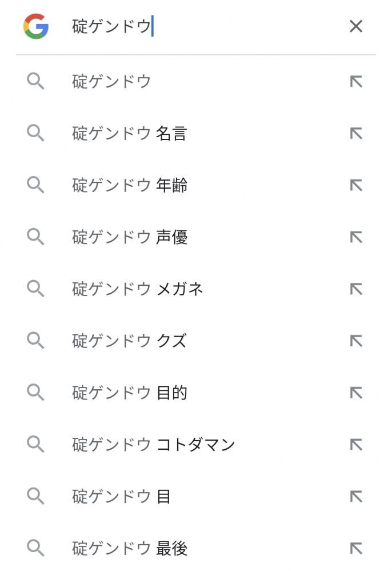This screenshot has height=571, width=392.
Task: Fill search with 碇ゲンドウ 名言 using its arrow
Action: [x=356, y=133]
